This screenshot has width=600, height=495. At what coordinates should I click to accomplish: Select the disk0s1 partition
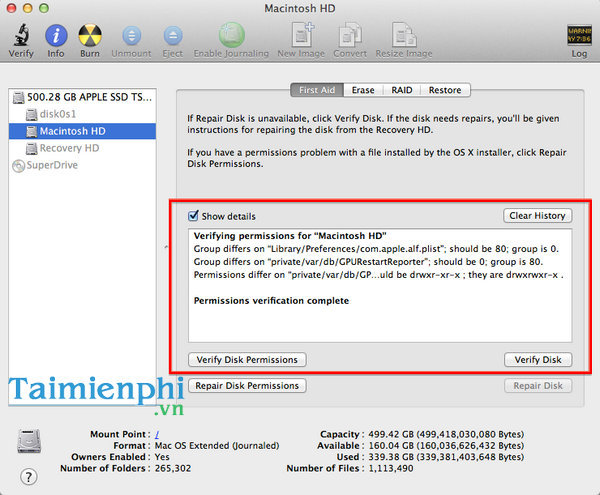[82, 114]
